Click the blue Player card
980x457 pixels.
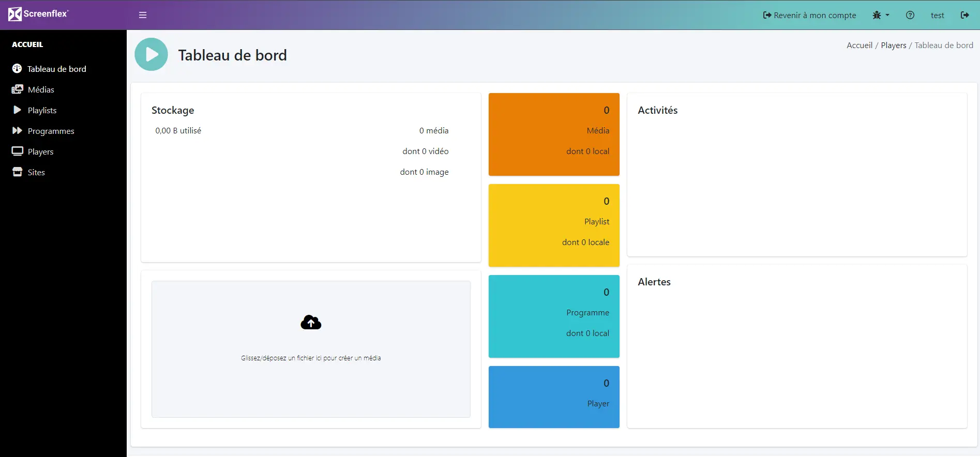tap(554, 397)
